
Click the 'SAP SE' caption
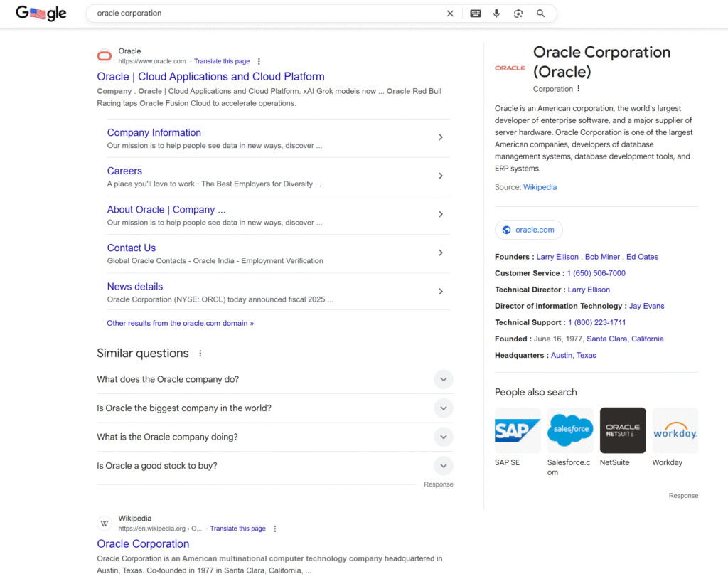[x=508, y=463]
